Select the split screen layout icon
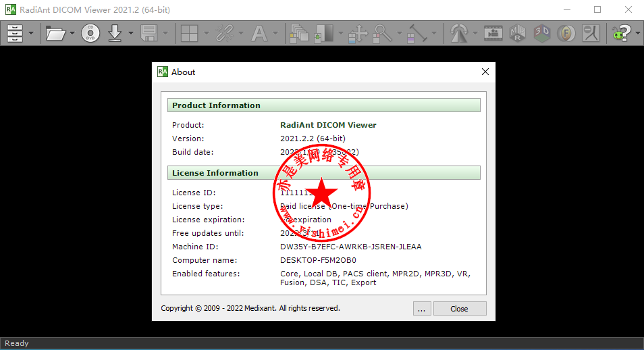Screen dimensions: 644x350 tap(189, 33)
